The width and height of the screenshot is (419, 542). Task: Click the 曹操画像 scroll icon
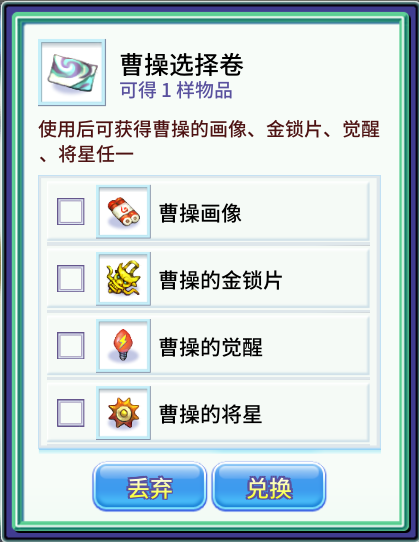[x=123, y=212]
